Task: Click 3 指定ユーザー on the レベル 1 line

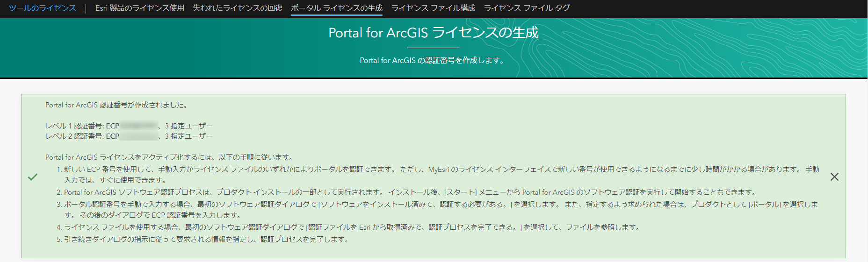Action: [x=188, y=126]
